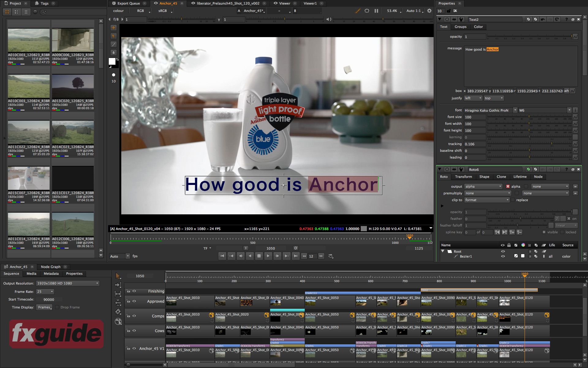
Task: Click the font size slider in Text2
Action: (529, 117)
